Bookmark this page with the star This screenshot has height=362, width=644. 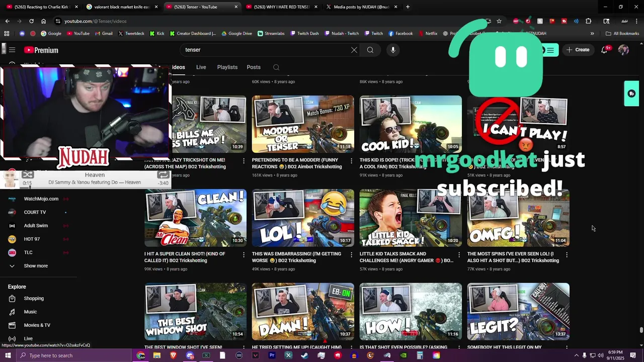coord(499,21)
